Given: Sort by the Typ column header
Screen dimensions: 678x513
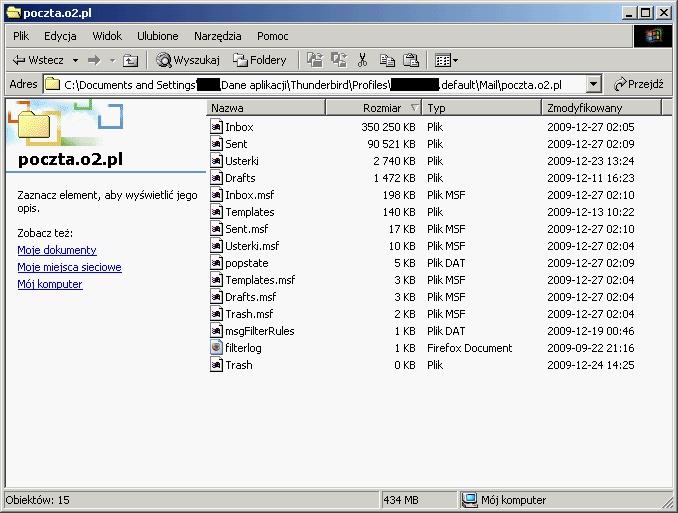Looking at the screenshot, I should point(482,108).
